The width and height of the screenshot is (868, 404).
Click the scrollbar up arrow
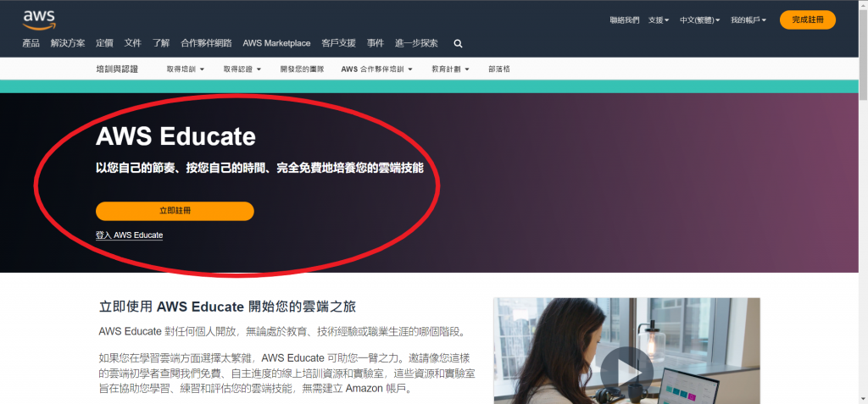point(863,4)
